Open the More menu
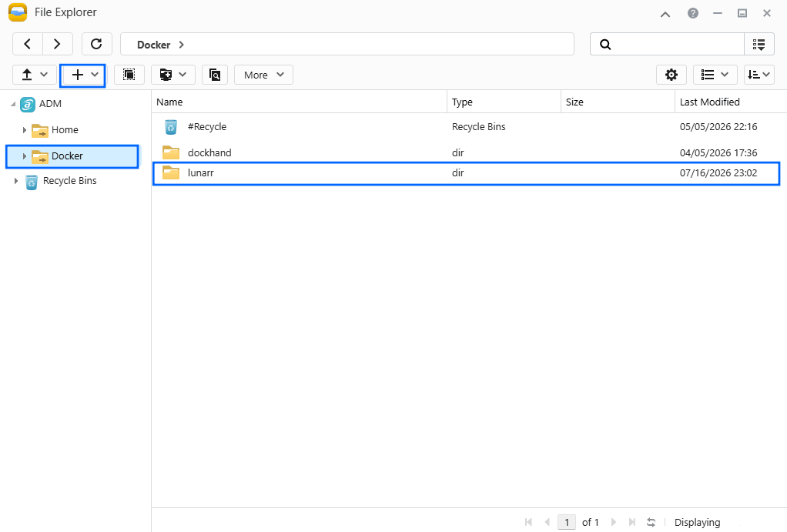Screen dimensions: 787x532 [263, 75]
